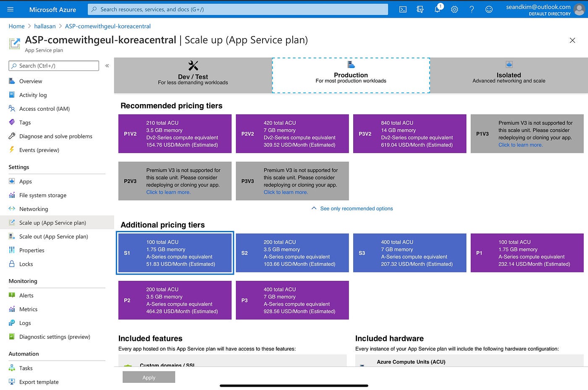
Task: Click the Tags icon
Action: click(x=12, y=122)
